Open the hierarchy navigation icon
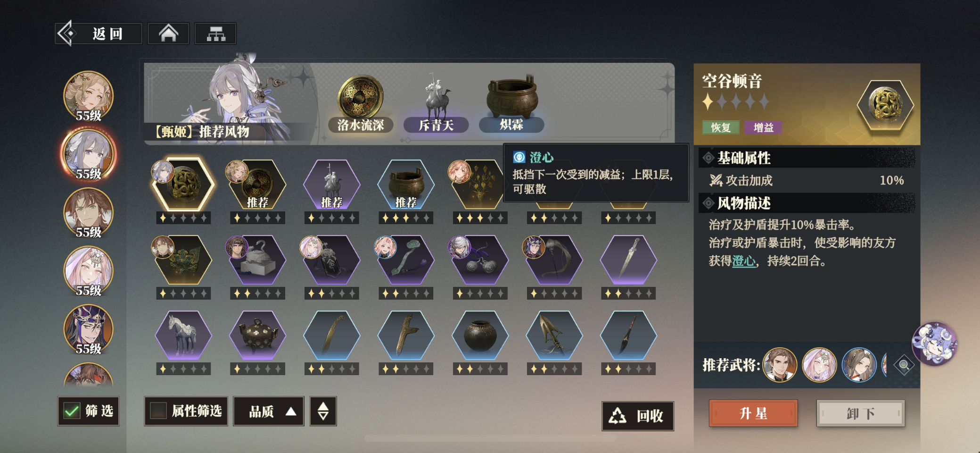Viewport: 980px width, 453px height. pyautogui.click(x=215, y=34)
